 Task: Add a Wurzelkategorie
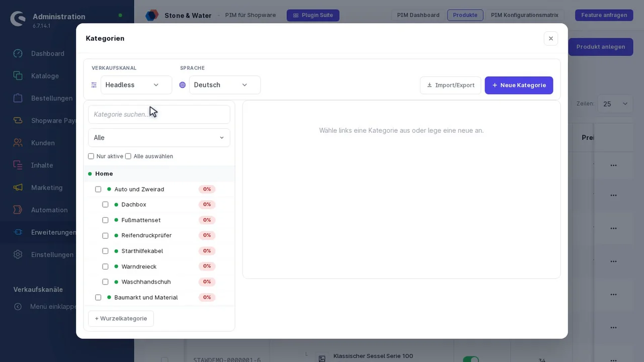(121, 319)
